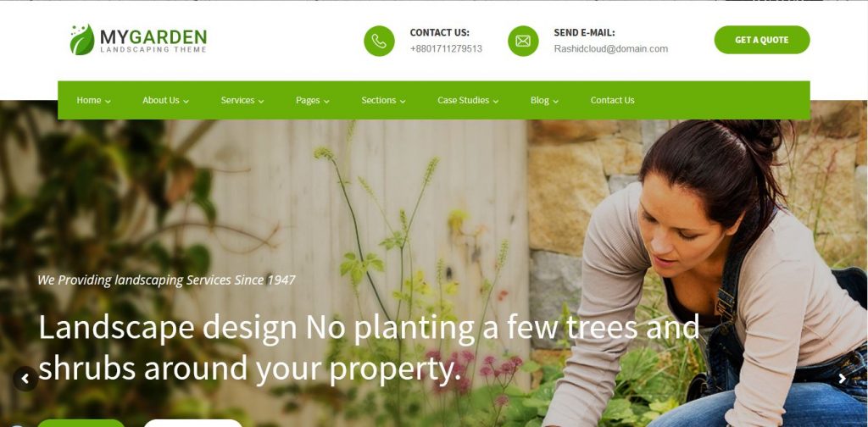868x427 pixels.
Task: Open the Blog menu item
Action: pos(544,100)
